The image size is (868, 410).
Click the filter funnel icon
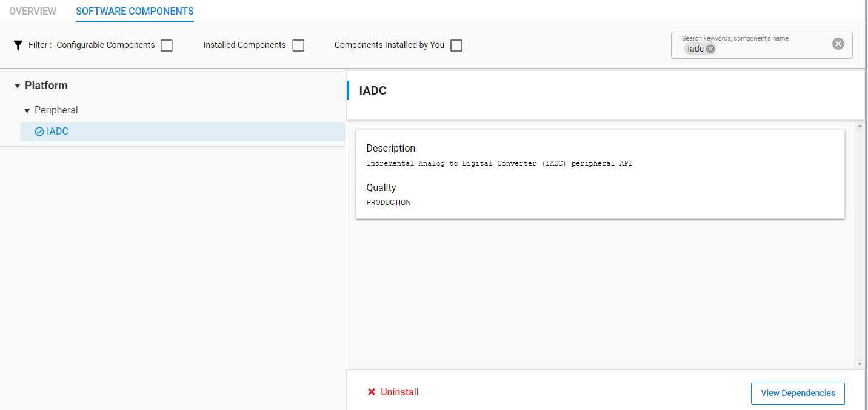(x=18, y=45)
